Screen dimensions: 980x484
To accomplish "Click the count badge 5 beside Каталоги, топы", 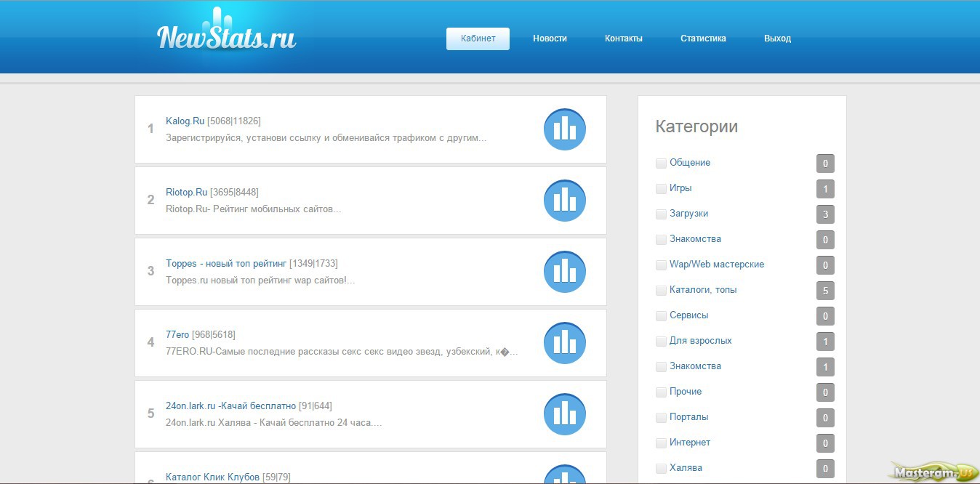I will [x=825, y=291].
